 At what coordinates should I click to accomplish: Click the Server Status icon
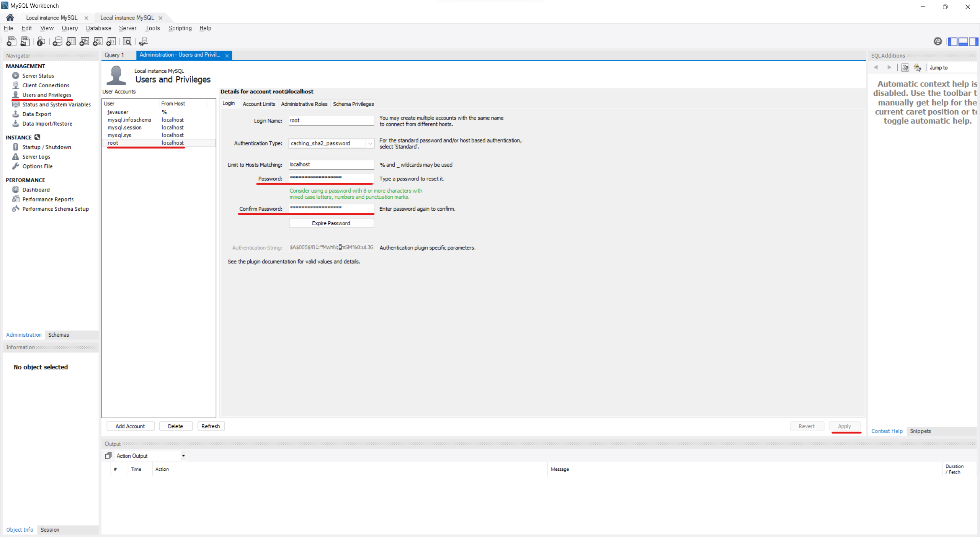tap(15, 75)
